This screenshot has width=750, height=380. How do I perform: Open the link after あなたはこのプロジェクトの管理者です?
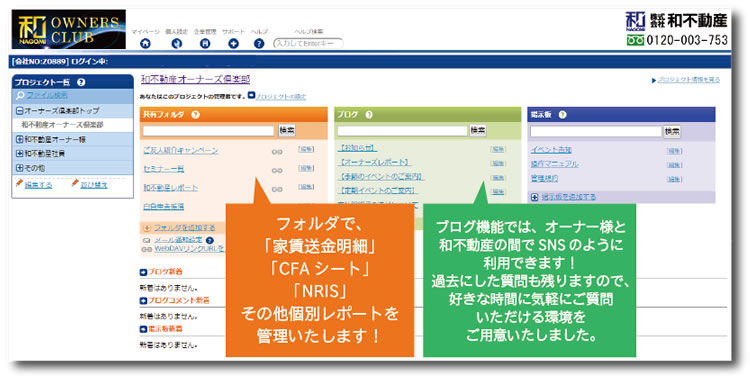(x=281, y=97)
